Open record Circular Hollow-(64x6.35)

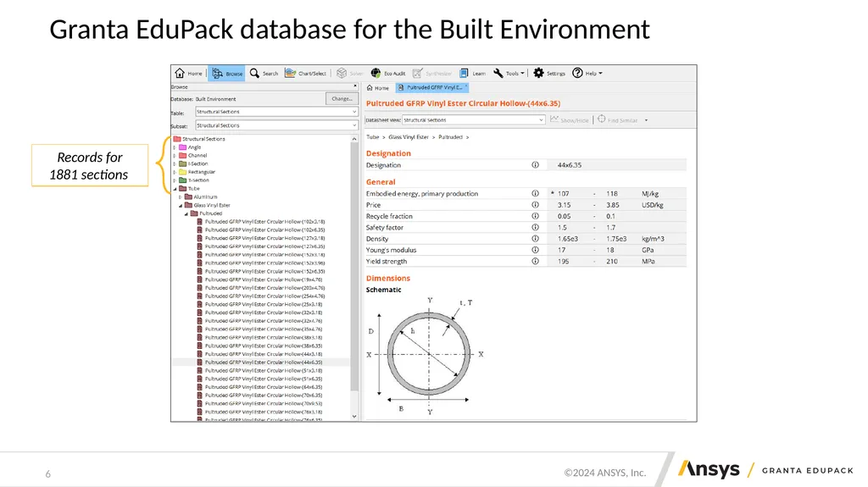click(x=259, y=387)
